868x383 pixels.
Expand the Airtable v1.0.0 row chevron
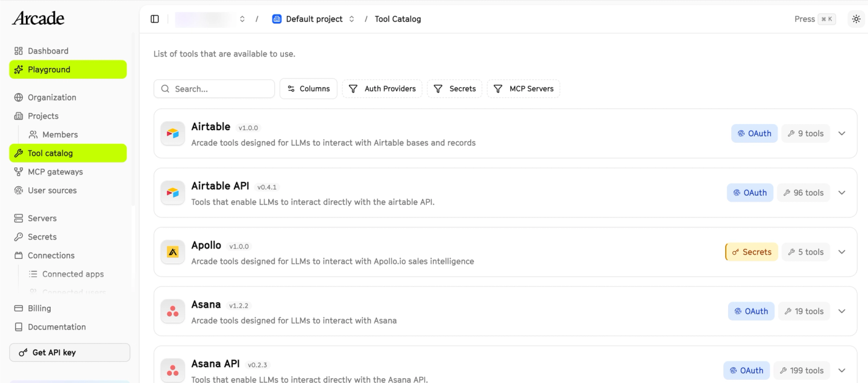(x=842, y=134)
